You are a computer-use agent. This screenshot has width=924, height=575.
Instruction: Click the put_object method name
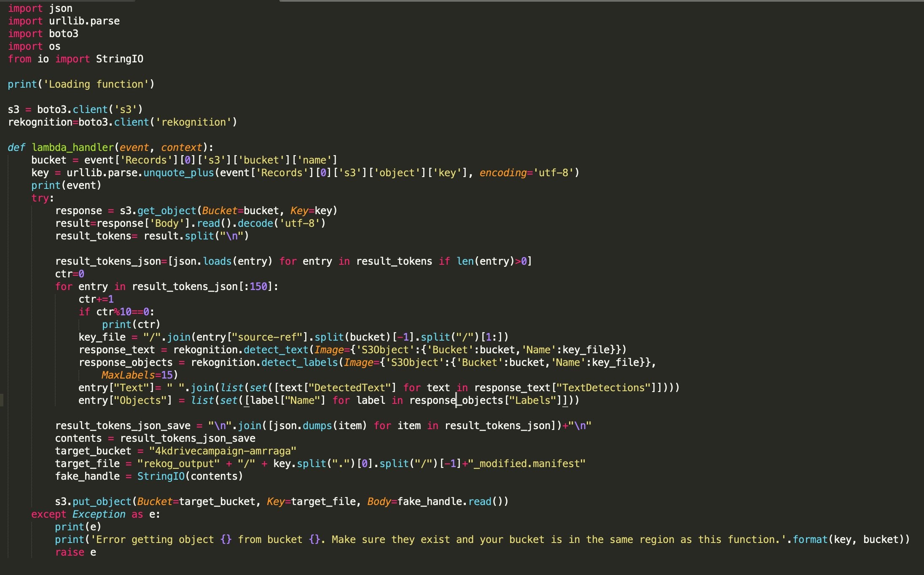click(102, 502)
